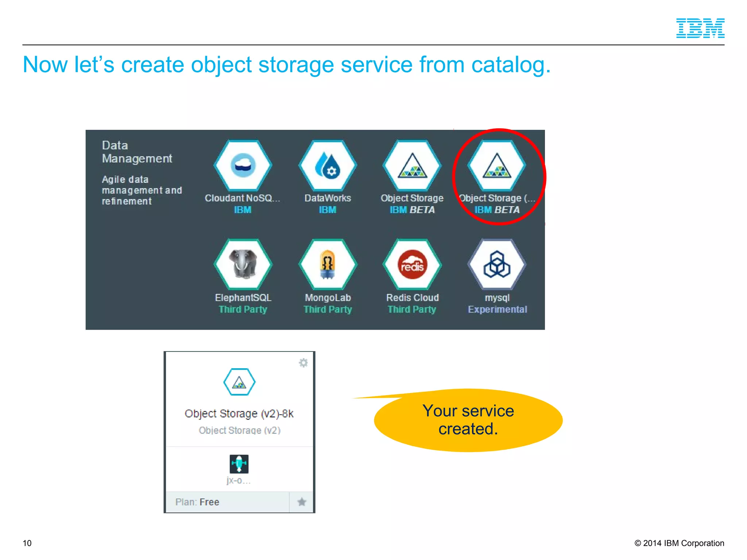Click the star icon beside Plan: Free
747x560 pixels.
(302, 502)
